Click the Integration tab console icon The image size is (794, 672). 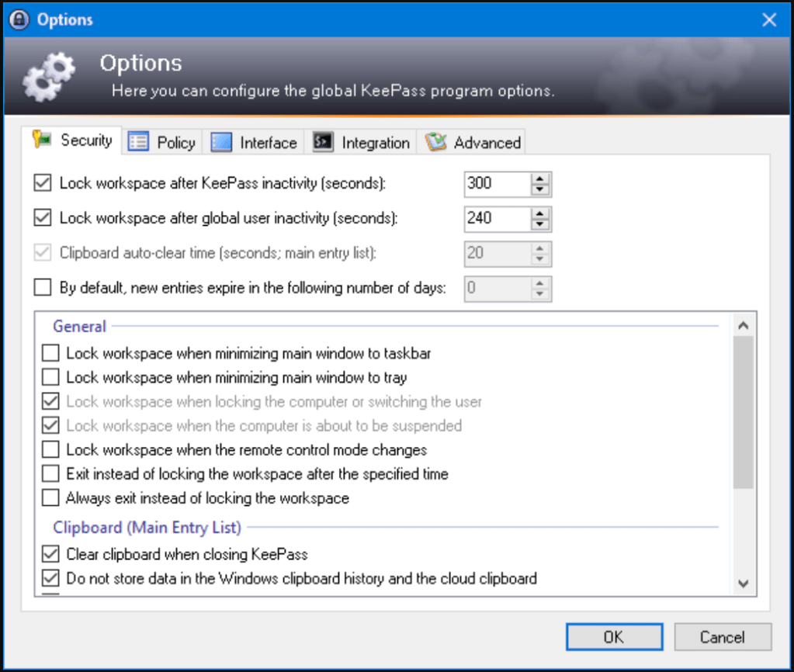coord(323,142)
